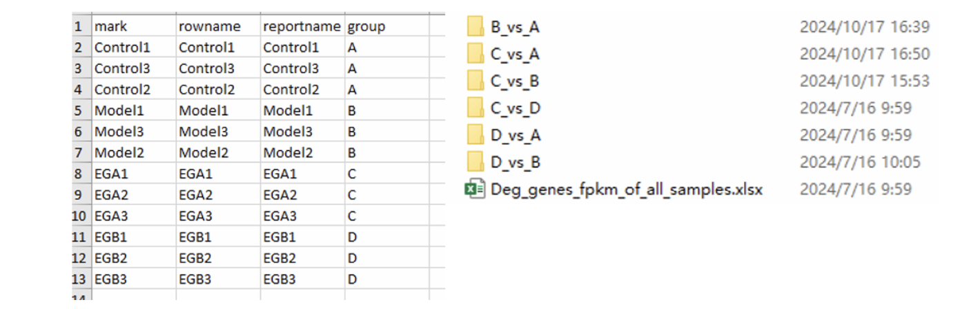Select Model2 cell in reportname column
Image resolution: width=980 pixels, height=309 pixels.
click(302, 152)
